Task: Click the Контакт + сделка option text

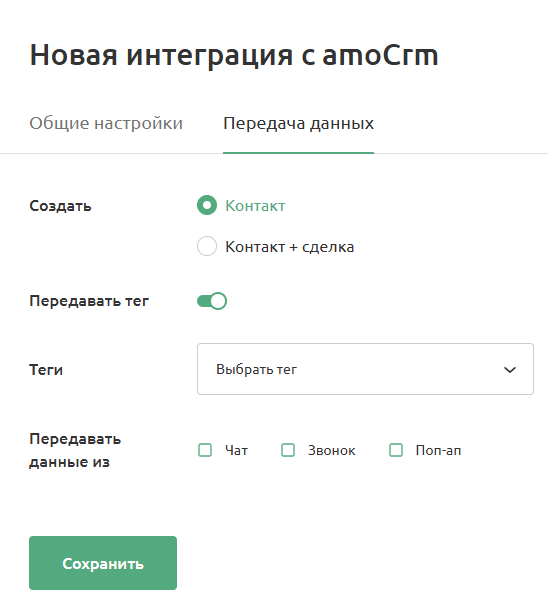Action: tap(290, 247)
